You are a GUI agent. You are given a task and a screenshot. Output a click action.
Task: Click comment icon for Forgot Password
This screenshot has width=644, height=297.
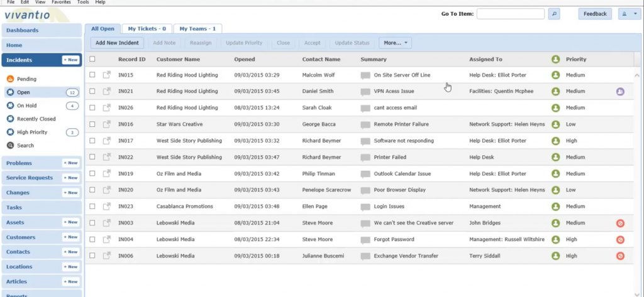[x=365, y=240]
